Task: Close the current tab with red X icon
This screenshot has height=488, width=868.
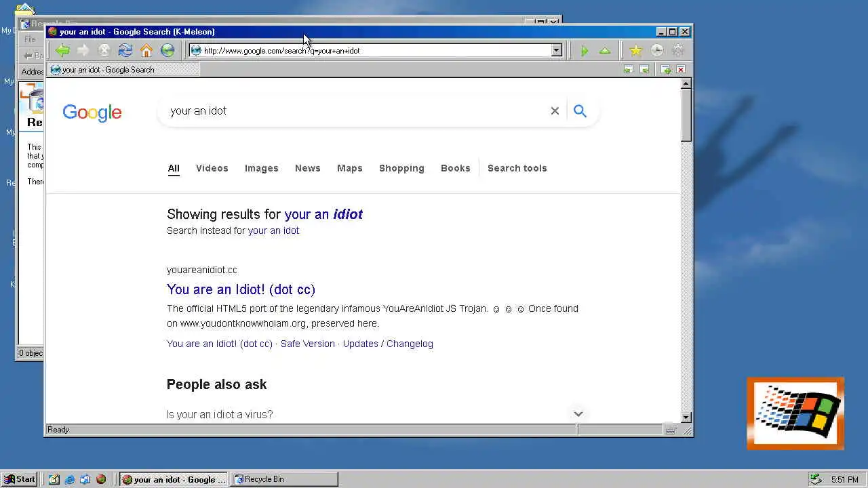Action: 681,69
